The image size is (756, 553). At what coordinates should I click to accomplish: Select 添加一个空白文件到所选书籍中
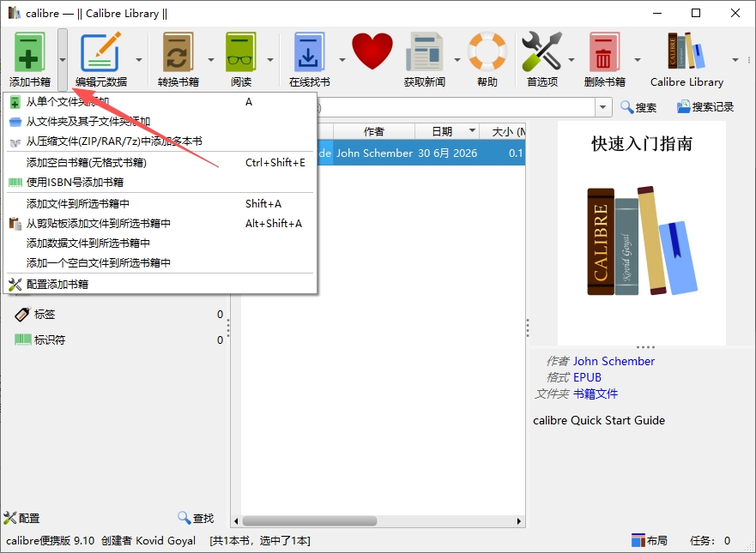click(160, 263)
